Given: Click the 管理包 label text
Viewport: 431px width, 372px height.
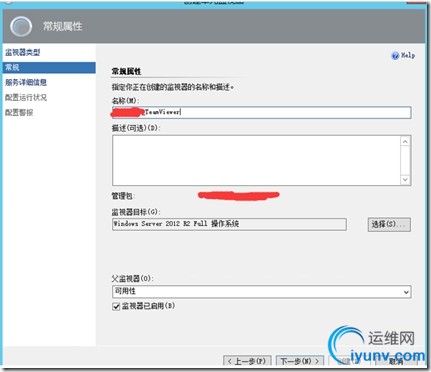Looking at the screenshot, I should pyautogui.click(x=123, y=196).
